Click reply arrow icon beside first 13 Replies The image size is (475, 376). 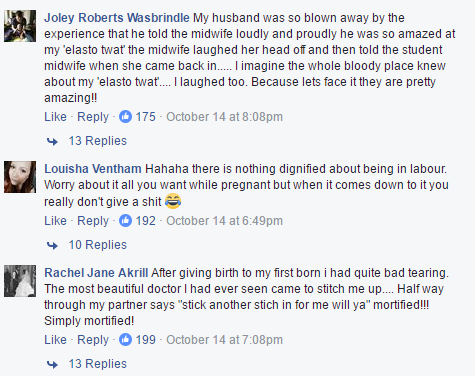click(52, 141)
